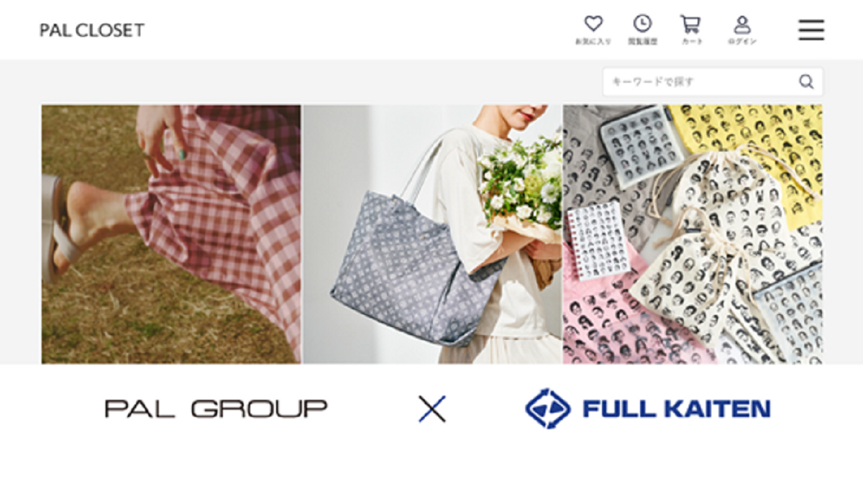Image resolution: width=863 pixels, height=504 pixels.
Task: Open the hamburger menu
Action: pos(811,29)
